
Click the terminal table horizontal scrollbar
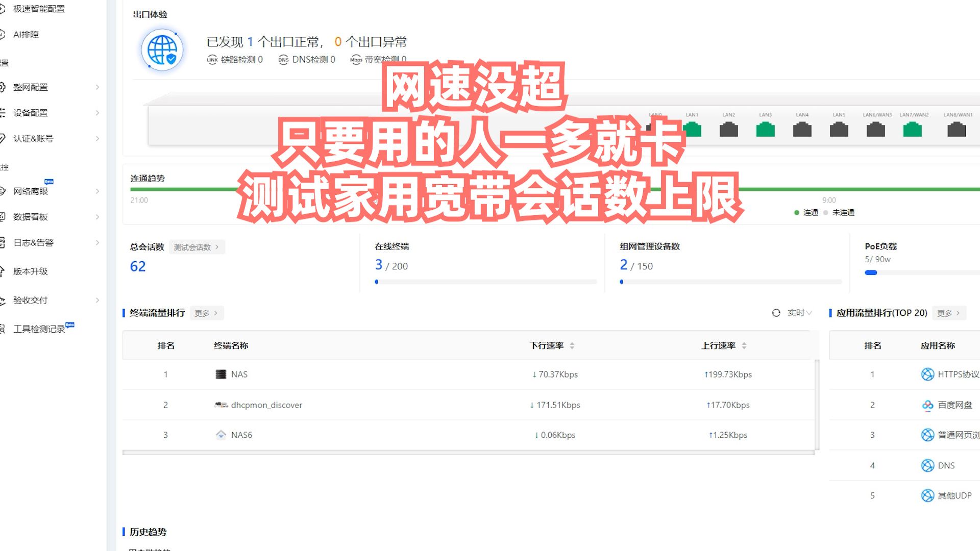tap(468, 453)
